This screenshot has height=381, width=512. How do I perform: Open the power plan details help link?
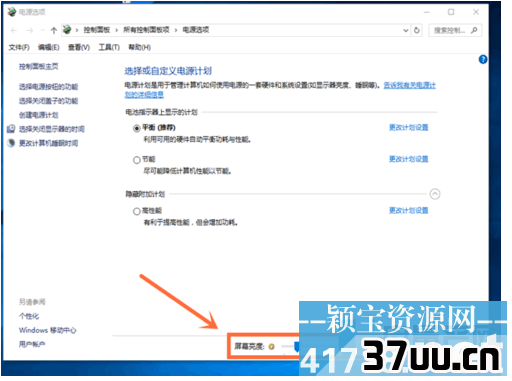click(410, 86)
